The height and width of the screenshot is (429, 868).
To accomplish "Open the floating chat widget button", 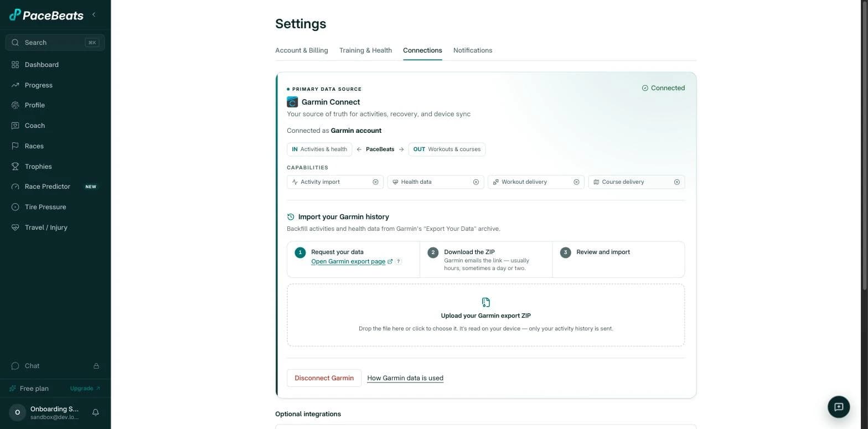I will [x=839, y=407].
